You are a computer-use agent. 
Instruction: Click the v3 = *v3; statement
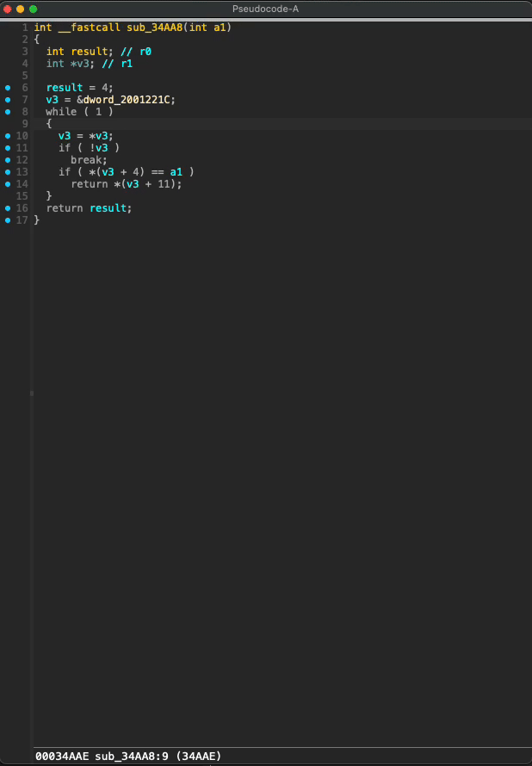86,136
